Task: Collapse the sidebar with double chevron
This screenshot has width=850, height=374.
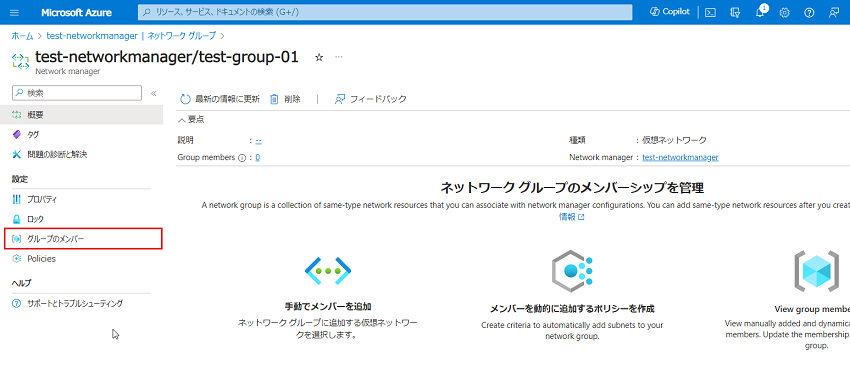Action: tap(153, 93)
